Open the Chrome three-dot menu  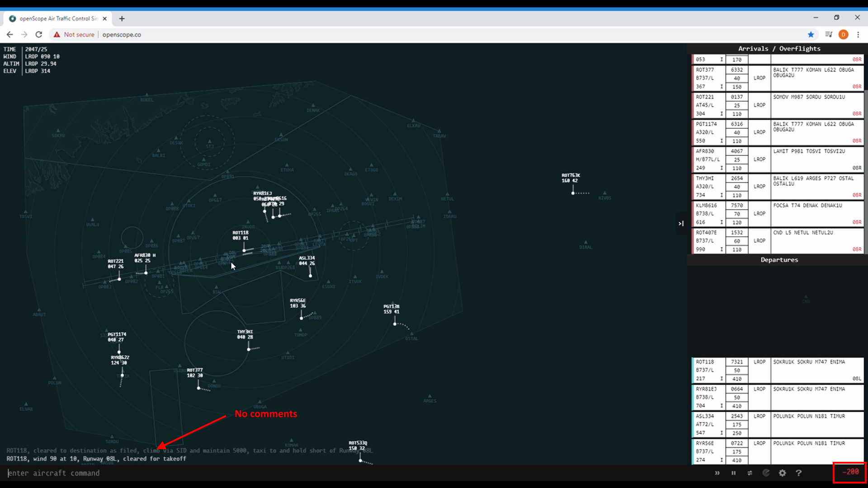coord(859,34)
